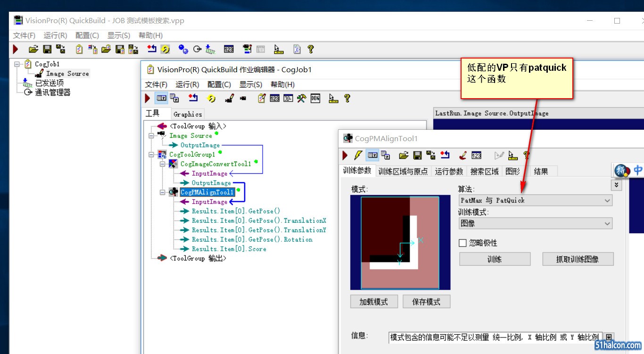Click the 加载模式 button
Image resolution: width=644 pixels, height=354 pixels.
click(x=374, y=302)
